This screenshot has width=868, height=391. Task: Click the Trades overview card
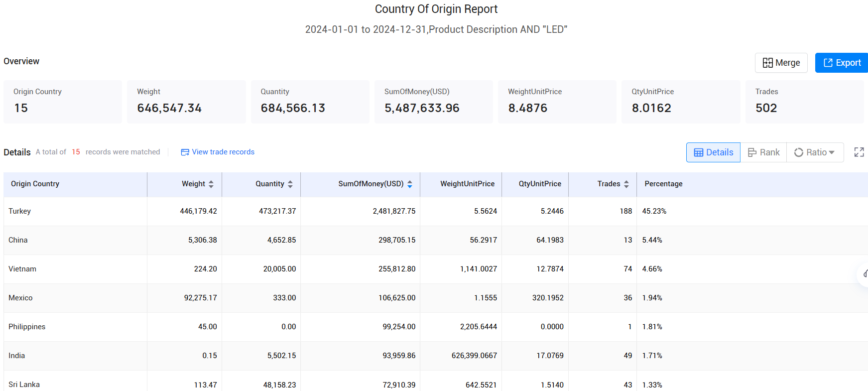tap(804, 102)
